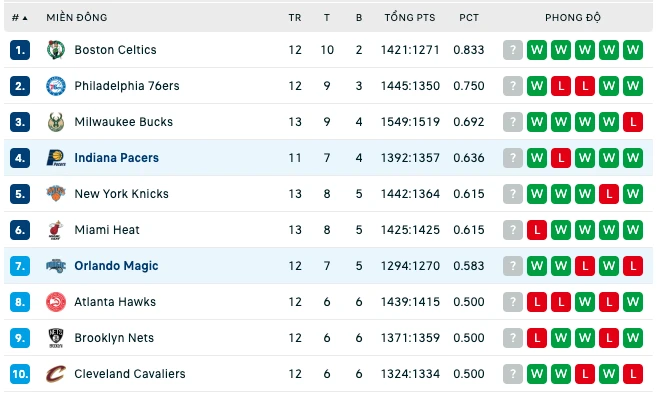Viewport: 657px width, 396px height.
Task: Click the New York Knicks logo
Action: pyautogui.click(x=56, y=194)
